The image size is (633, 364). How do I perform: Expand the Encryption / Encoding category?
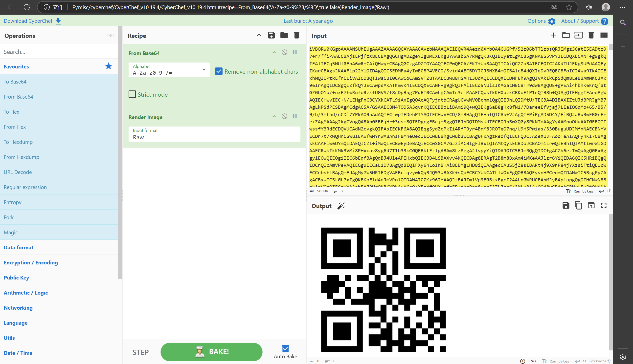31,262
